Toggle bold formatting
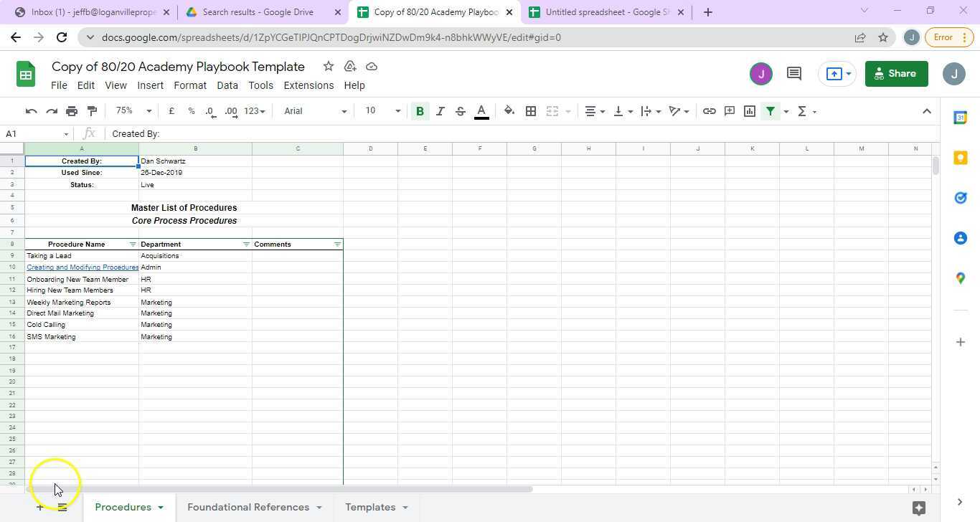Viewport: 980px width, 522px height. tap(420, 110)
